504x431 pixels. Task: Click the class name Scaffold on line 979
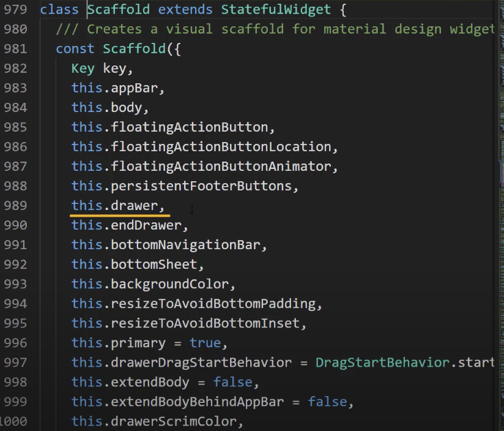tap(119, 10)
